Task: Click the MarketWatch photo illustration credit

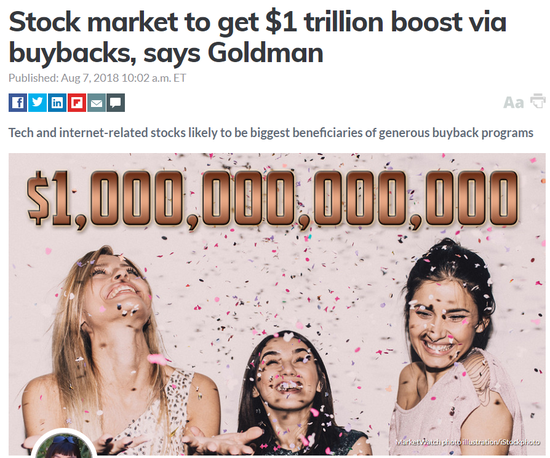Action: point(468,442)
